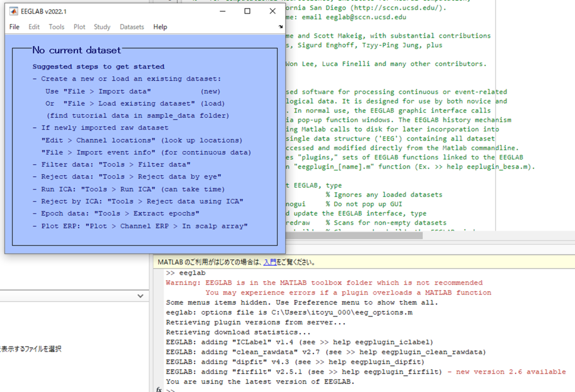Click the 'adding clean_rawdata v2.7' line

pyautogui.click(x=325, y=352)
